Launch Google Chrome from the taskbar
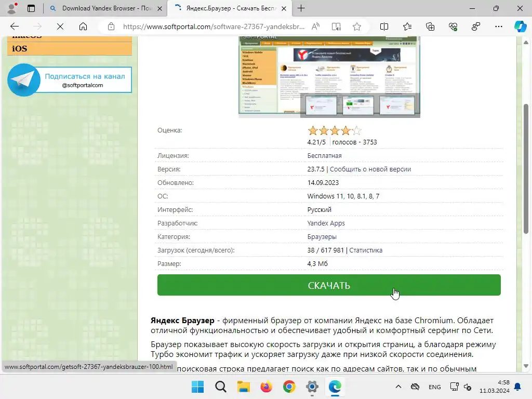The height and width of the screenshot is (399, 532). 289,387
